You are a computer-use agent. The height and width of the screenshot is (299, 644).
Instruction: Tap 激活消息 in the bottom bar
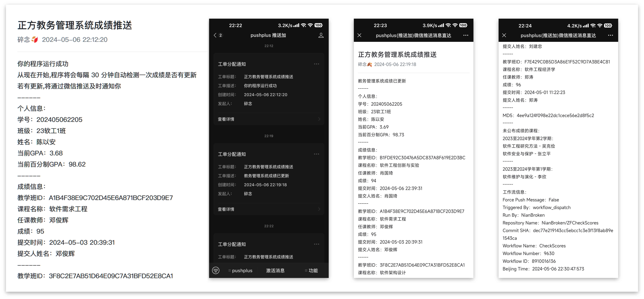click(x=275, y=270)
